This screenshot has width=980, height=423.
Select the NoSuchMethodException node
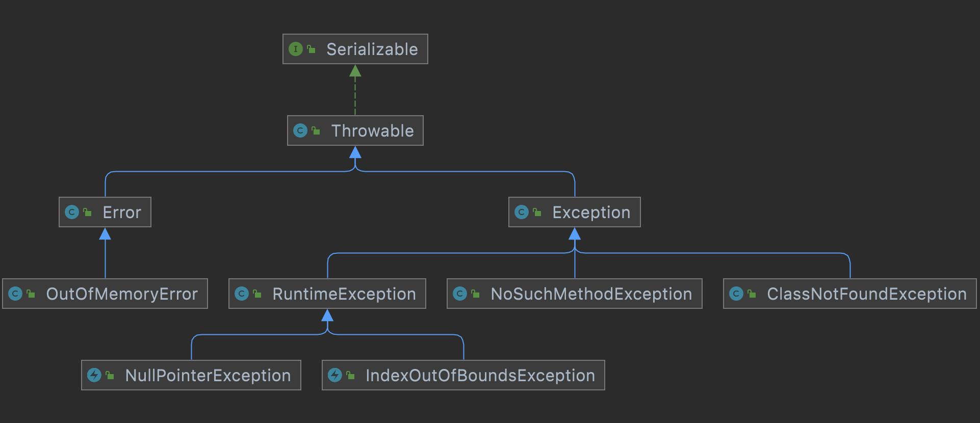point(575,294)
